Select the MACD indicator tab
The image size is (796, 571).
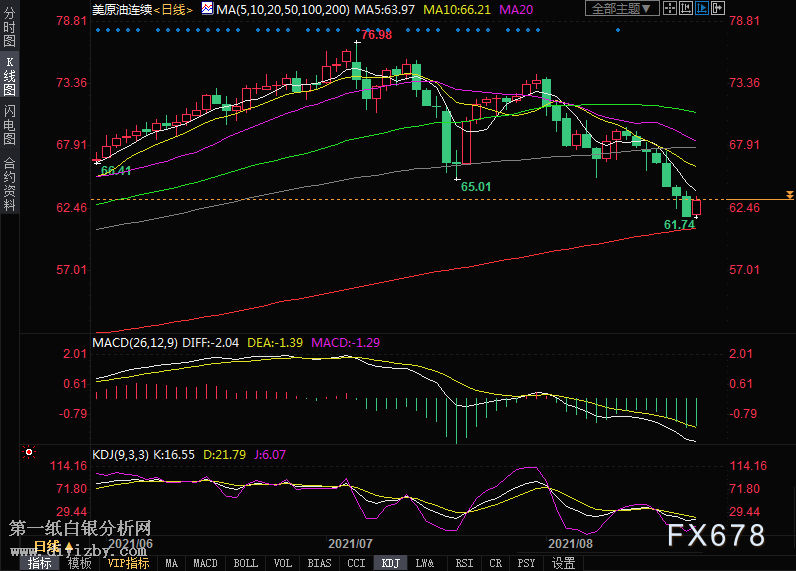205,563
